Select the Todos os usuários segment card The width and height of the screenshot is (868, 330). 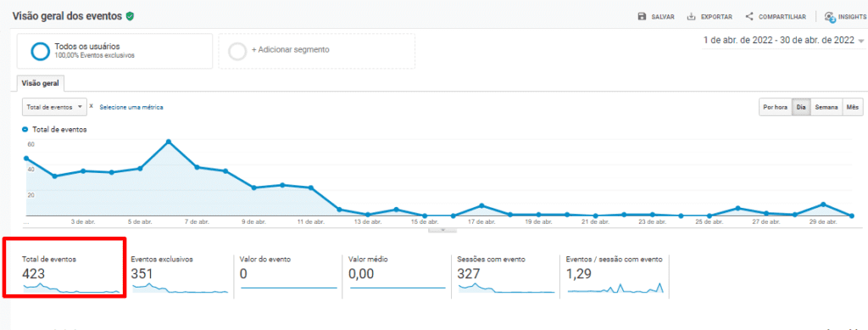pyautogui.click(x=114, y=51)
